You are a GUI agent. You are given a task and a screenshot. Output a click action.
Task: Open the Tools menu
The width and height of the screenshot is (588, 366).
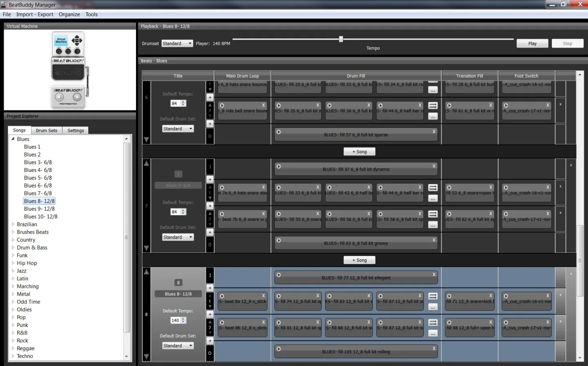(91, 14)
